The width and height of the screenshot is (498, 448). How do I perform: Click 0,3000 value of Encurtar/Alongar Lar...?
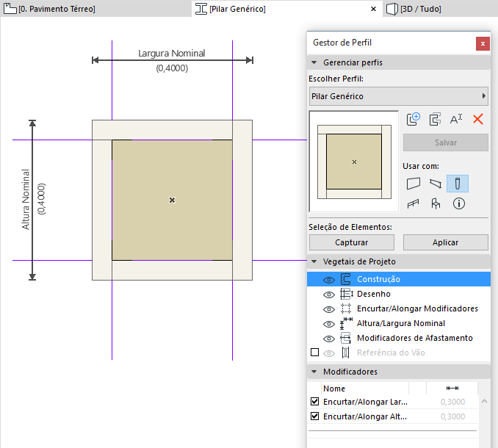[452, 402]
